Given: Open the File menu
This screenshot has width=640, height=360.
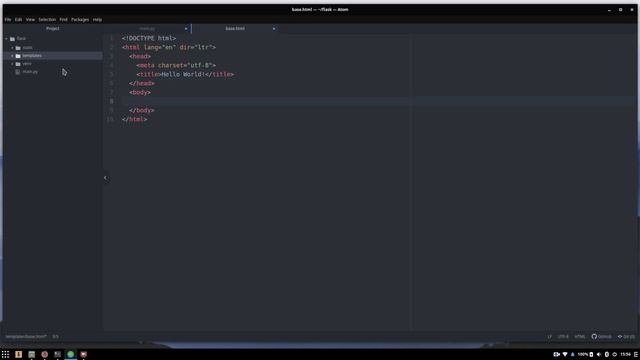Looking at the screenshot, I should 8,20.
